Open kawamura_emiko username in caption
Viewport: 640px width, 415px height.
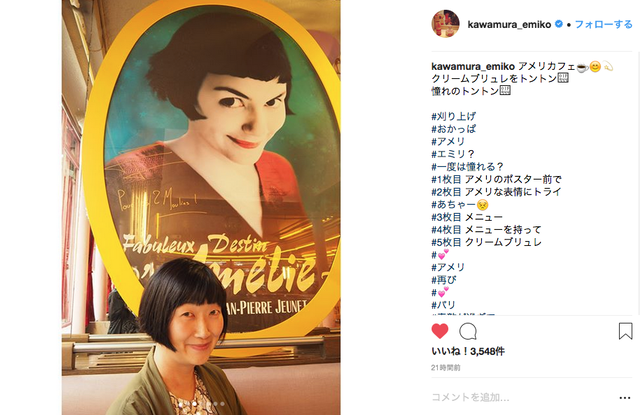(473, 67)
